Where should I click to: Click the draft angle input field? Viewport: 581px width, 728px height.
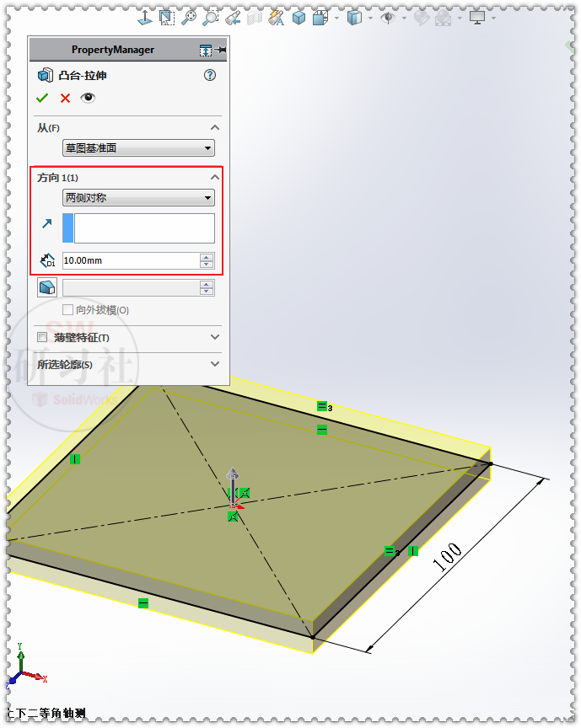point(131,288)
